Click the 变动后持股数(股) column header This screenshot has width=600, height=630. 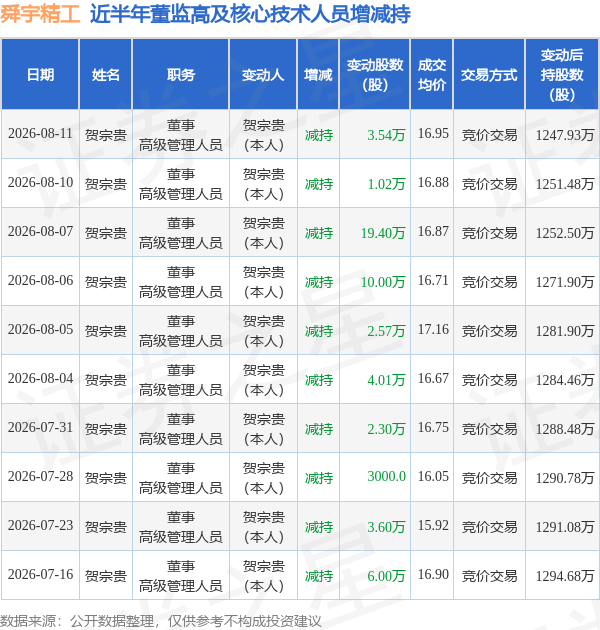coord(562,75)
